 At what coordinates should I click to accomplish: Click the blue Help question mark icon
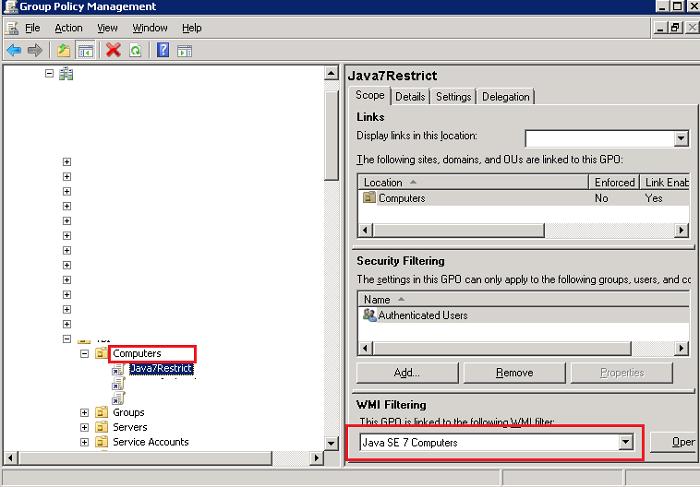[x=162, y=50]
